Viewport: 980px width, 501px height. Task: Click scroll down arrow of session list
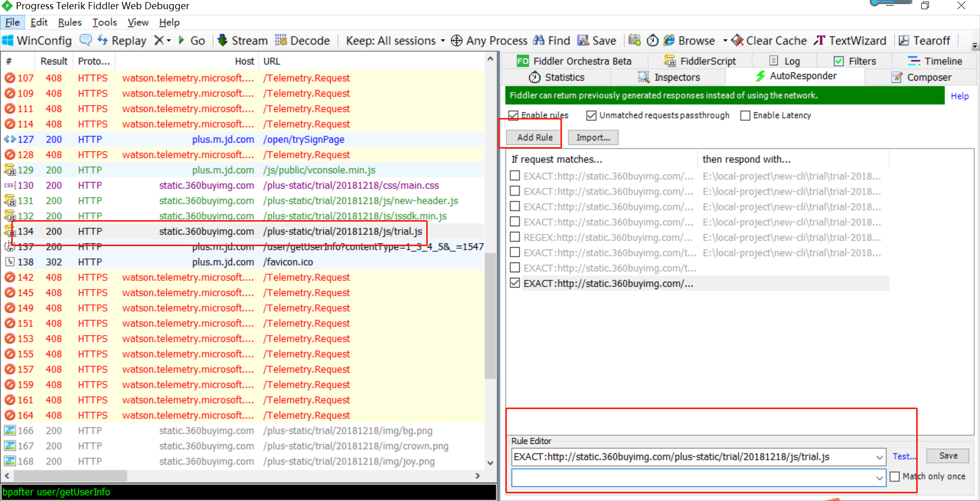click(x=490, y=463)
